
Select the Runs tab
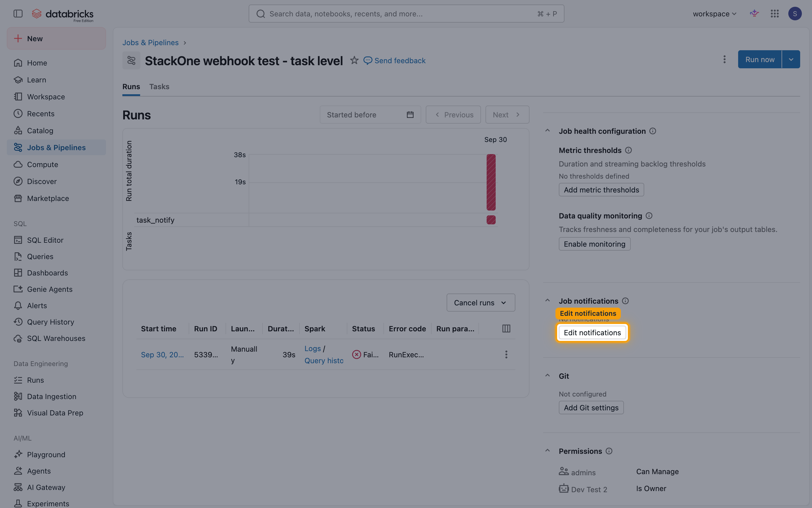pos(131,87)
